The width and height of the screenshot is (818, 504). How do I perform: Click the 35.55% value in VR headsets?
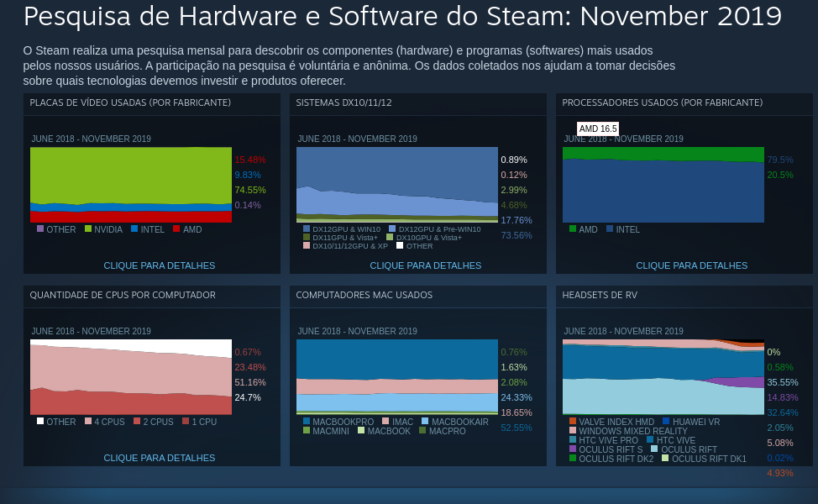coord(783,382)
